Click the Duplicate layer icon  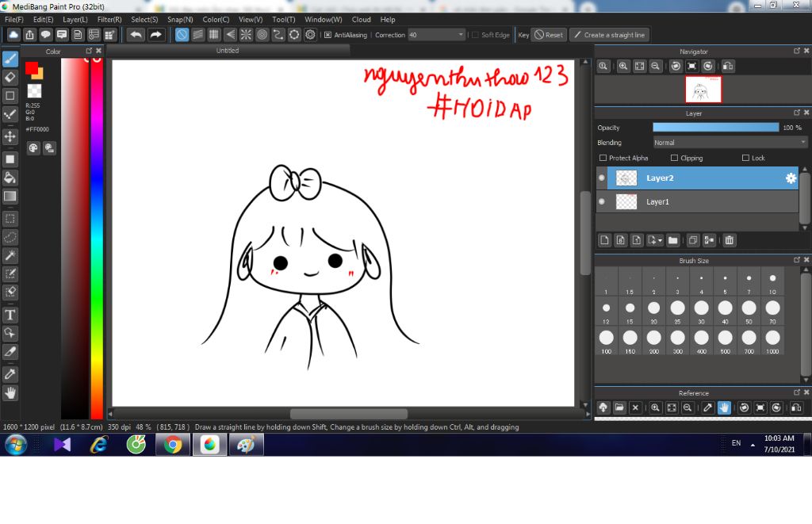(693, 240)
